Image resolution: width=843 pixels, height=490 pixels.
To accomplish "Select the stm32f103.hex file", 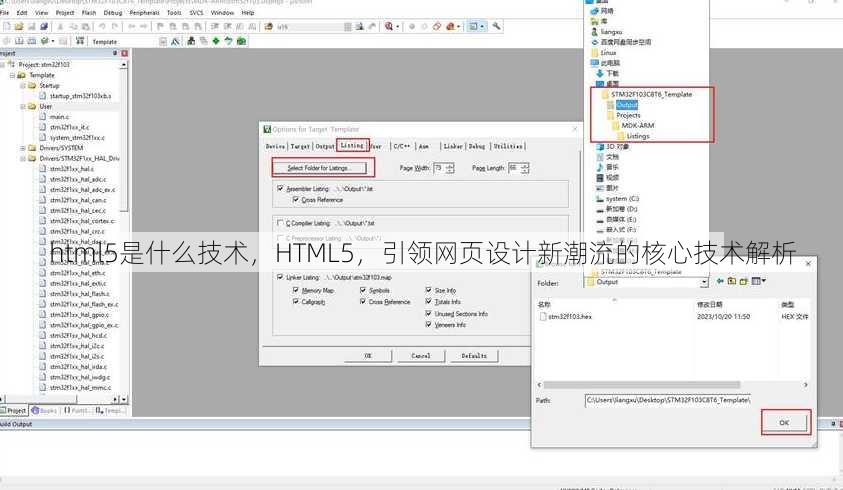I will pyautogui.click(x=565, y=316).
